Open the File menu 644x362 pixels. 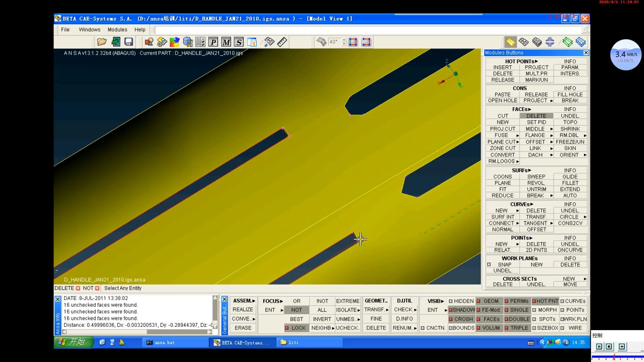pyautogui.click(x=65, y=29)
